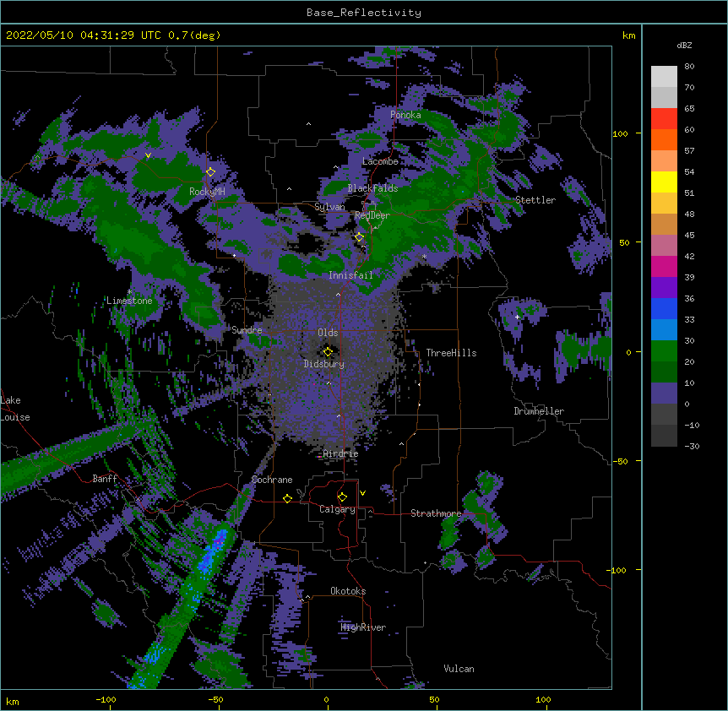Viewport: 728px width, 711px height.
Task: Click the yellow diamond marker below RedDeer label
Action: click(x=359, y=237)
